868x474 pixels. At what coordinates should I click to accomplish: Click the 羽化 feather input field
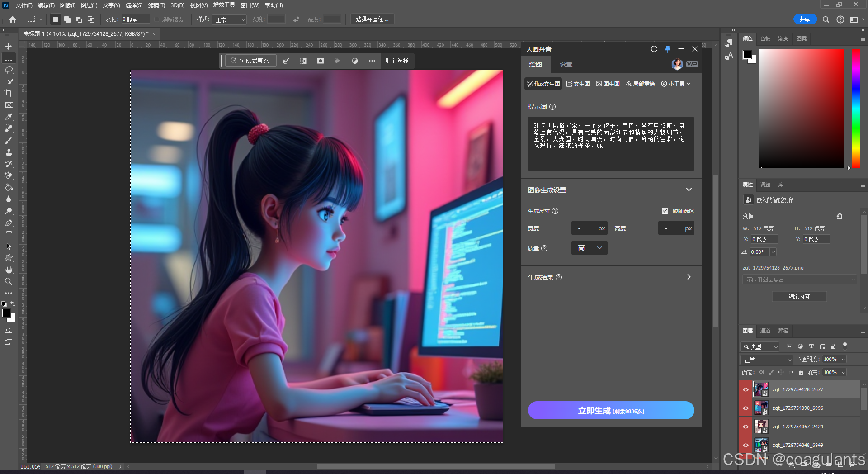[135, 19]
